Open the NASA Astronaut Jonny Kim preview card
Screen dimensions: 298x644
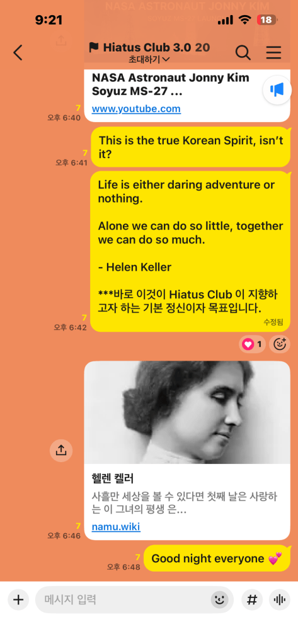click(187, 95)
